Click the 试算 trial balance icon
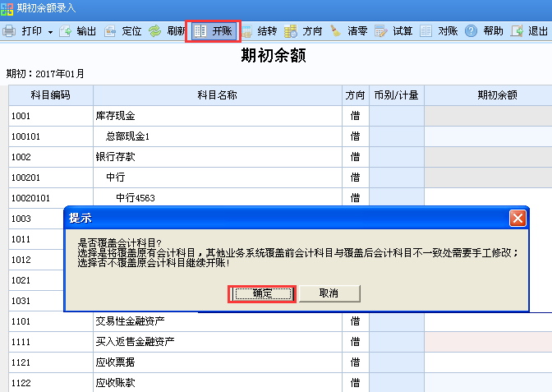552x392 pixels. (381, 31)
